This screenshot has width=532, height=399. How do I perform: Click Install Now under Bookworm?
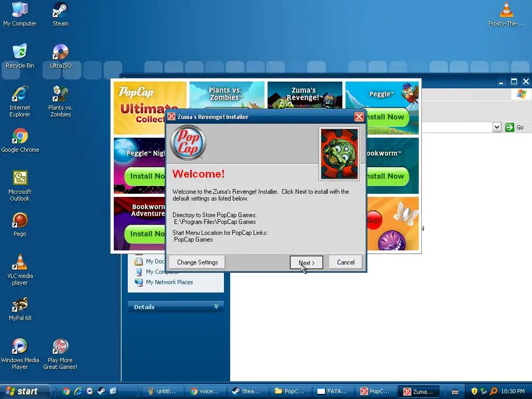388,177
